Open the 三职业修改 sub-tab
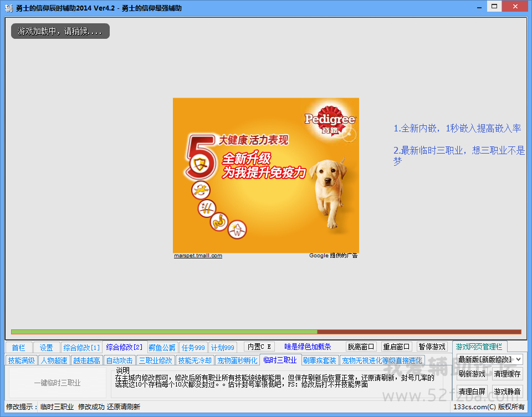Image resolution: width=532 pixels, height=417 pixels. (155, 360)
